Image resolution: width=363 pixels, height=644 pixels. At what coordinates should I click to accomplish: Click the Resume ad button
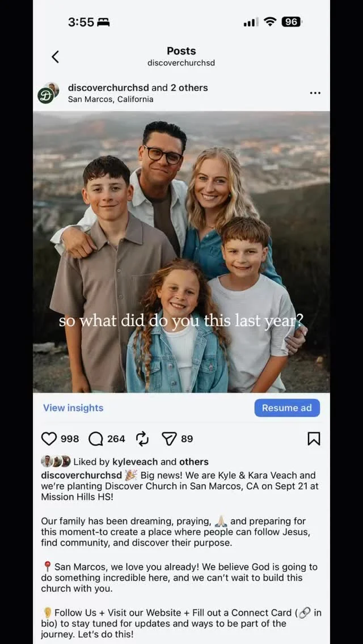[x=287, y=408]
